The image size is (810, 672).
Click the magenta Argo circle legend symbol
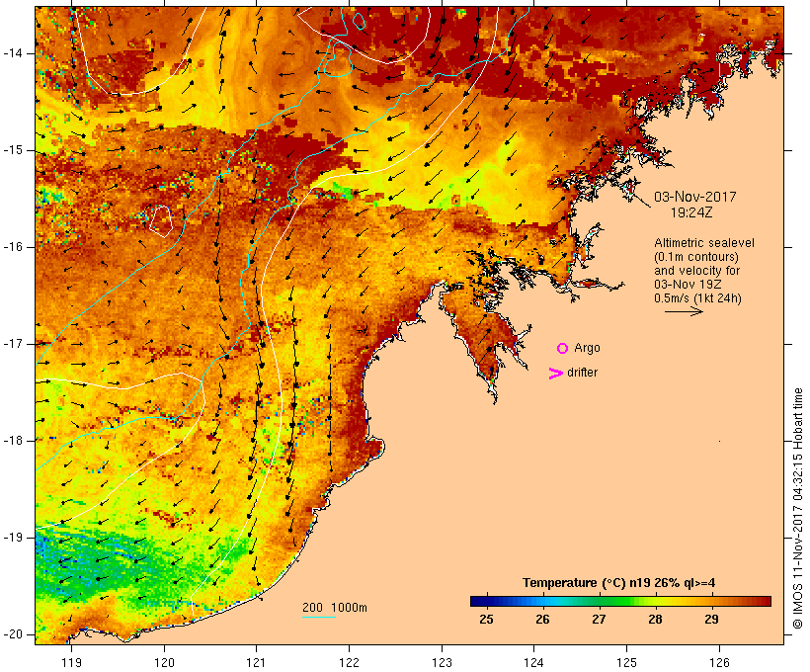[563, 349]
